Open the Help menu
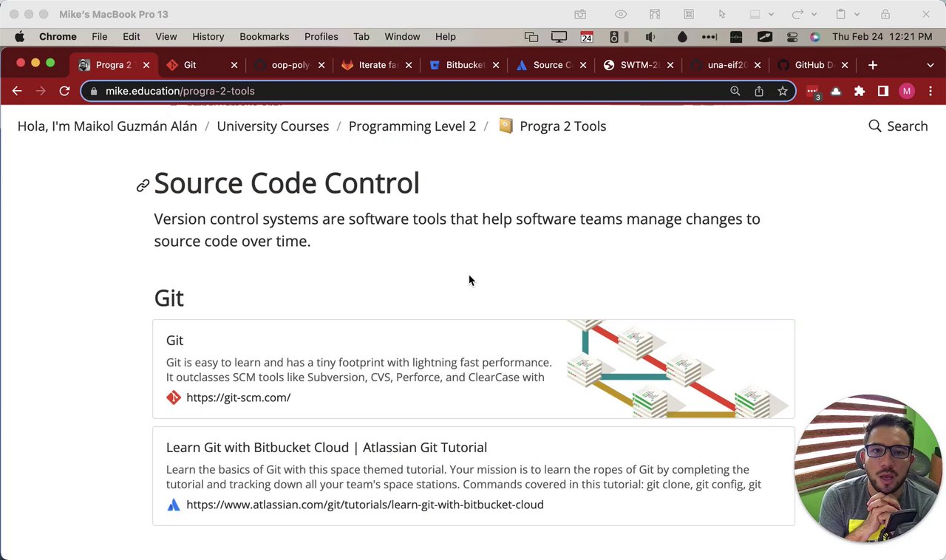946x560 pixels. pos(446,36)
